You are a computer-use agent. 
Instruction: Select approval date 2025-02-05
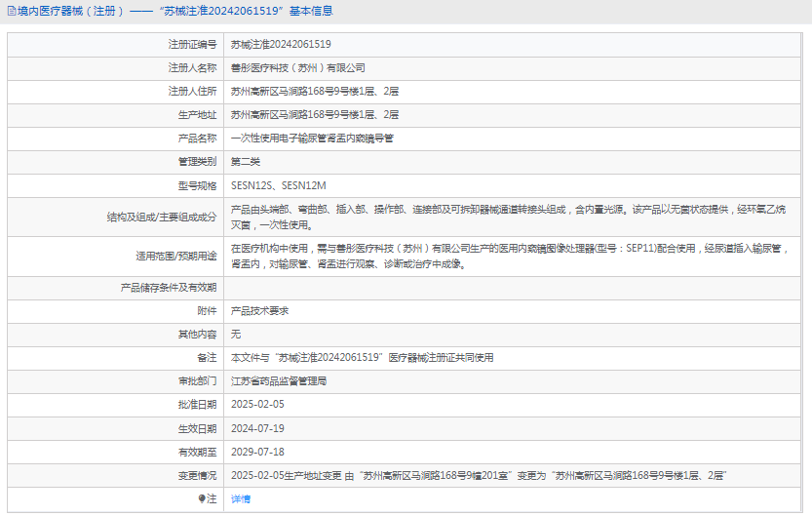point(257,405)
